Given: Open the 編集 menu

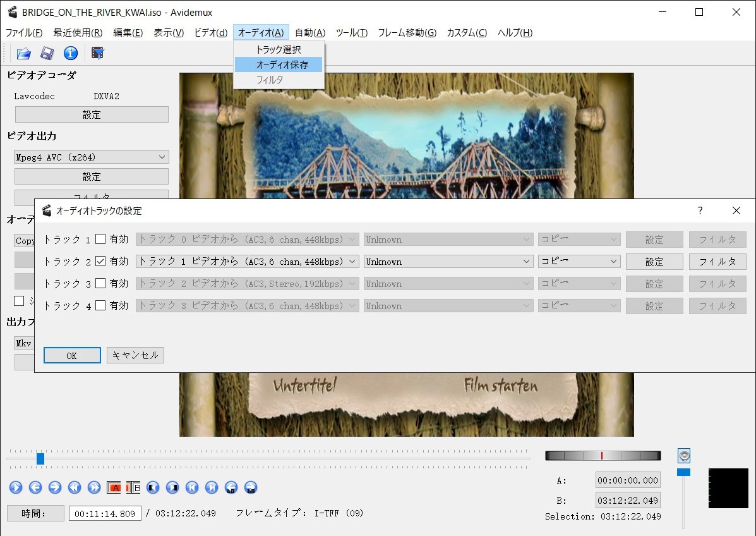Looking at the screenshot, I should (x=128, y=32).
